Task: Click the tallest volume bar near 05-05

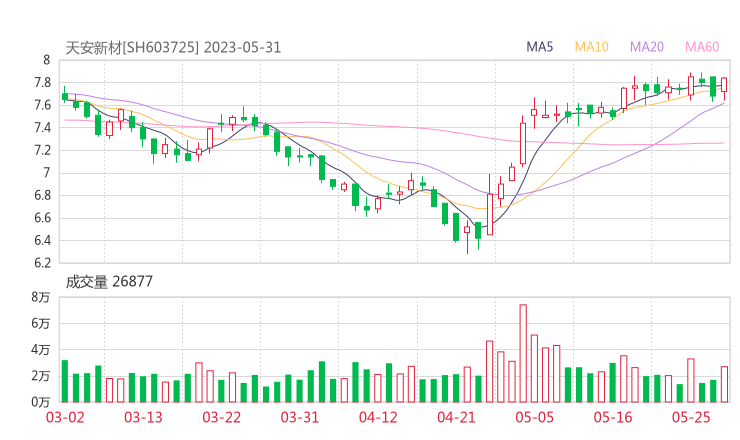Action: pos(523,353)
